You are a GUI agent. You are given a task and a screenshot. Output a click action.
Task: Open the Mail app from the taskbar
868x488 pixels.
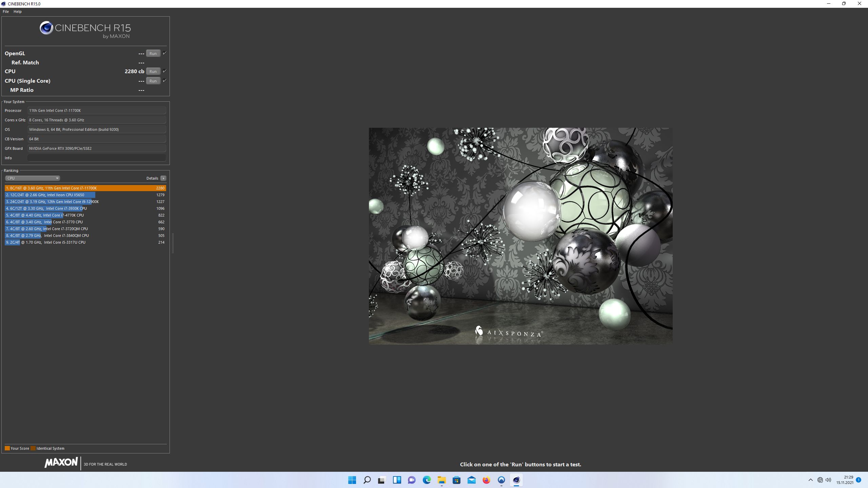pos(471,480)
